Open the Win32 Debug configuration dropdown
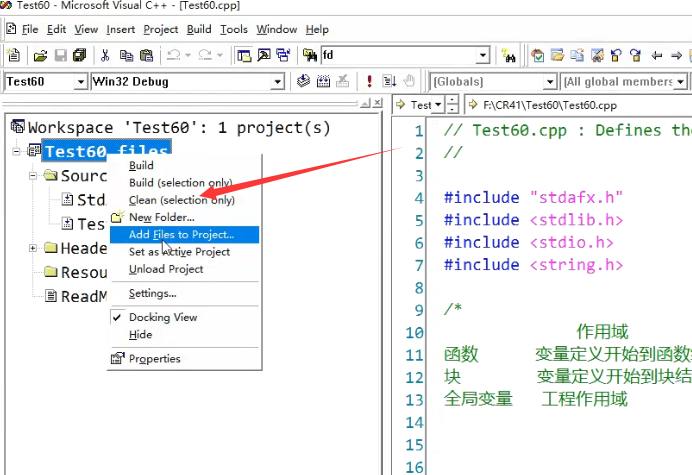692x475 pixels. [x=279, y=82]
